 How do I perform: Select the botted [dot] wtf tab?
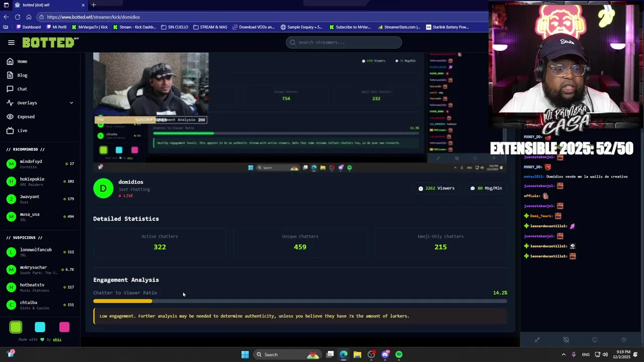(49, 5)
